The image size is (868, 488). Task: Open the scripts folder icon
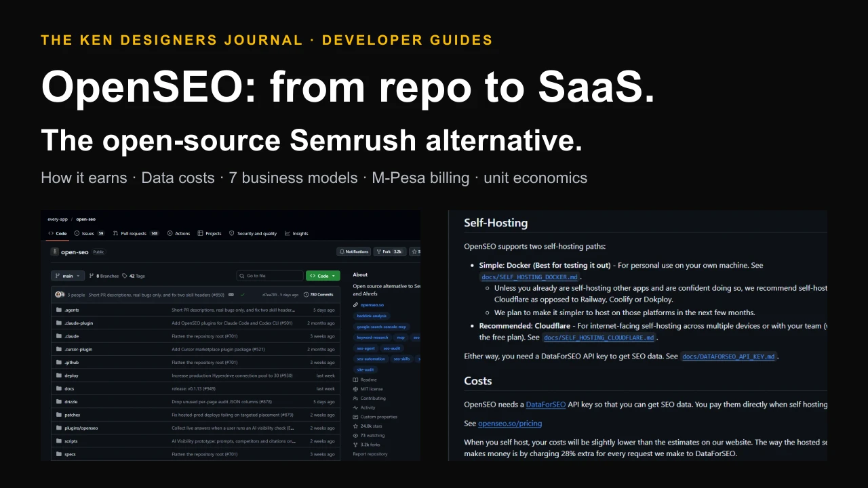point(59,441)
